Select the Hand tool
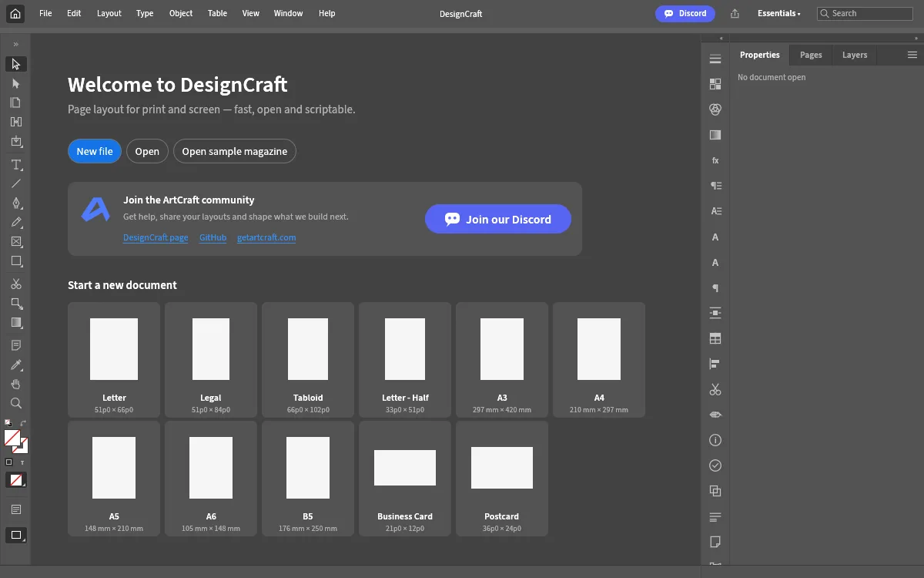 click(16, 384)
